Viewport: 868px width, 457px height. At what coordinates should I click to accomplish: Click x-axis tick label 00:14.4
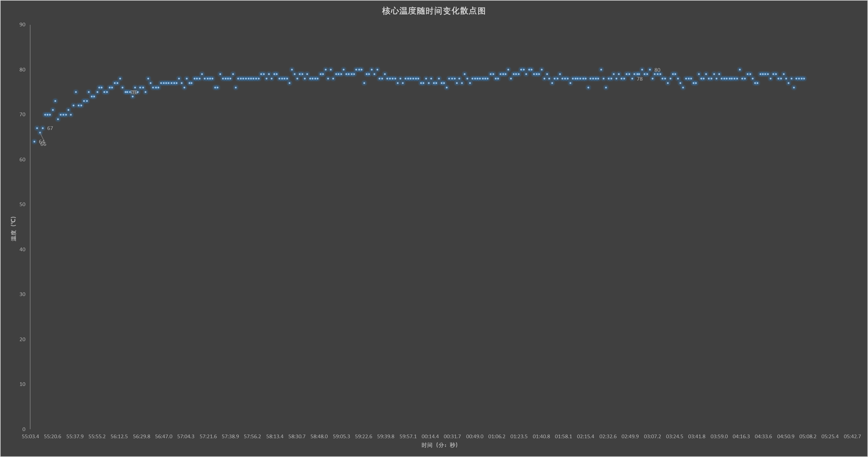[430, 436]
